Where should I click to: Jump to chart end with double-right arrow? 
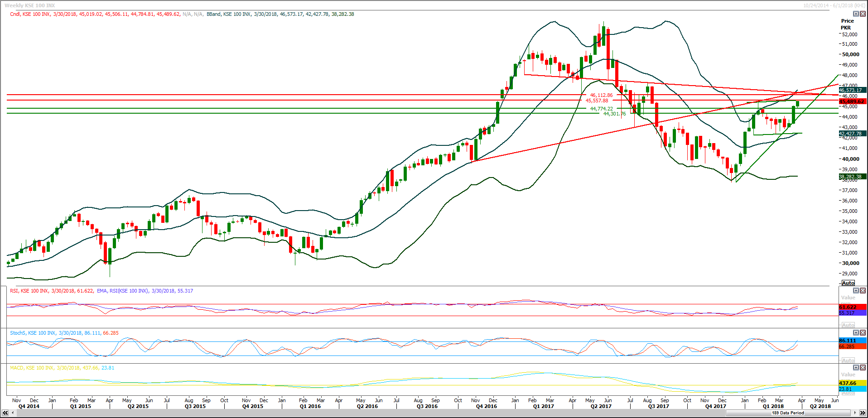[x=863, y=413]
